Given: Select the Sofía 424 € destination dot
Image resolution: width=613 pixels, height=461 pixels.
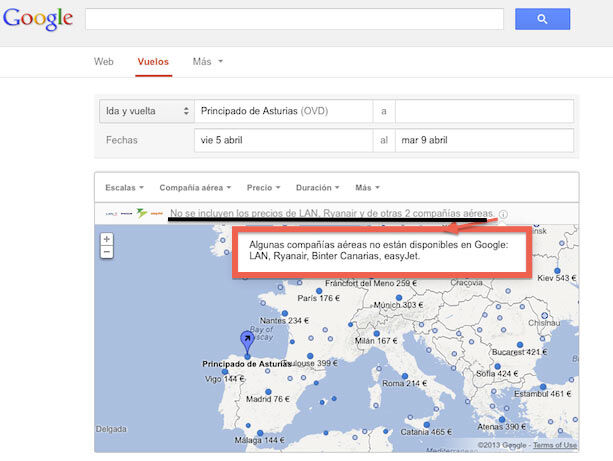Looking at the screenshot, I should pyautogui.click(x=497, y=366).
